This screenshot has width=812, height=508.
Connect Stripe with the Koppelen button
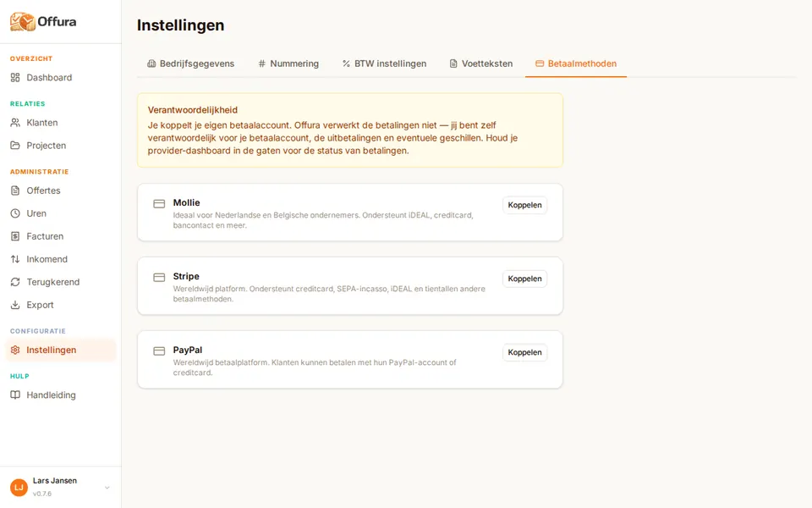point(524,279)
